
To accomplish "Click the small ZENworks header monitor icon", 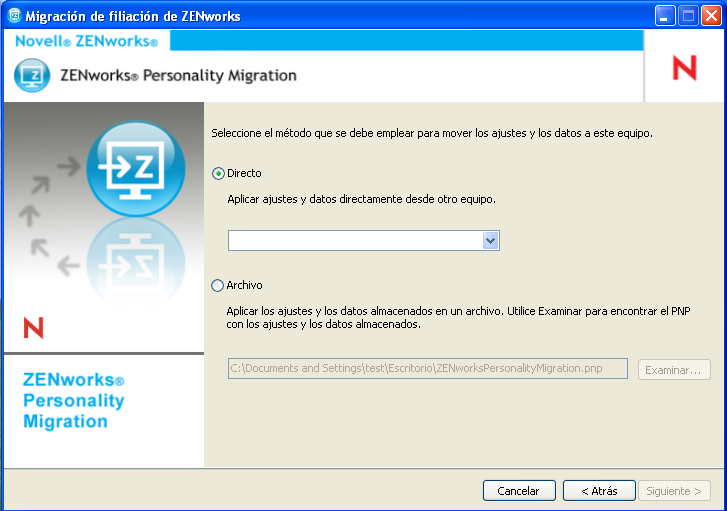I will [32, 75].
